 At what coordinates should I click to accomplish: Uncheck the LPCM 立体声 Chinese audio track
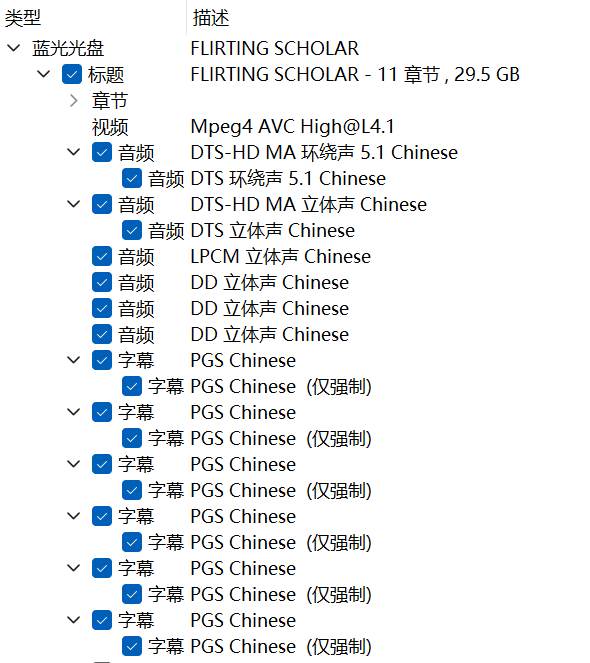(102, 256)
